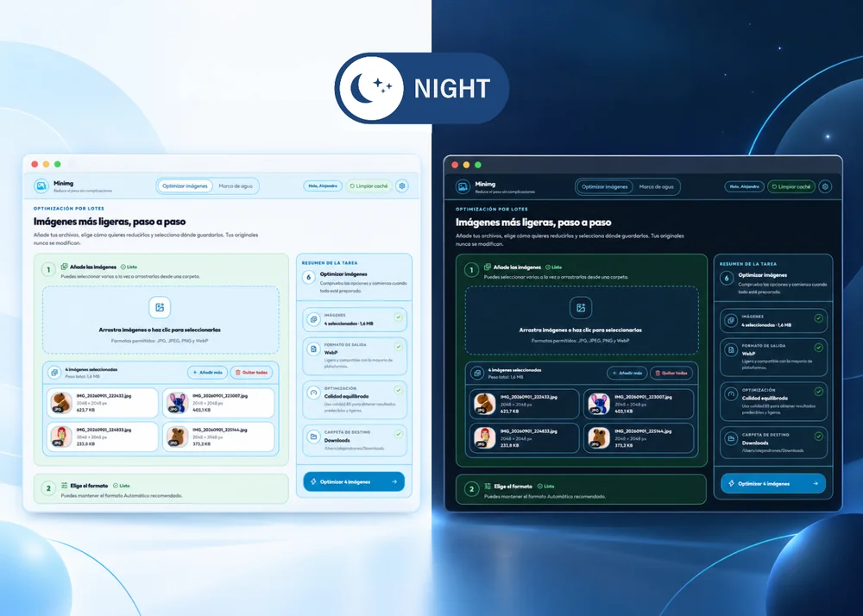
Task: Click the stack icon beside '4 imágenes seleccionadas', dark window
Action: (477, 374)
